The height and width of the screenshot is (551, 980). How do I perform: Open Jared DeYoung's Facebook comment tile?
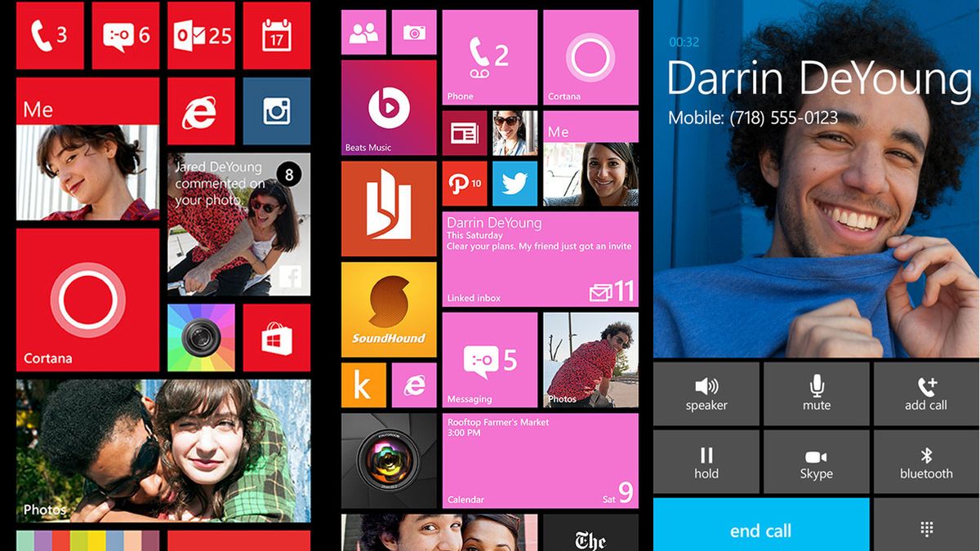[238, 224]
